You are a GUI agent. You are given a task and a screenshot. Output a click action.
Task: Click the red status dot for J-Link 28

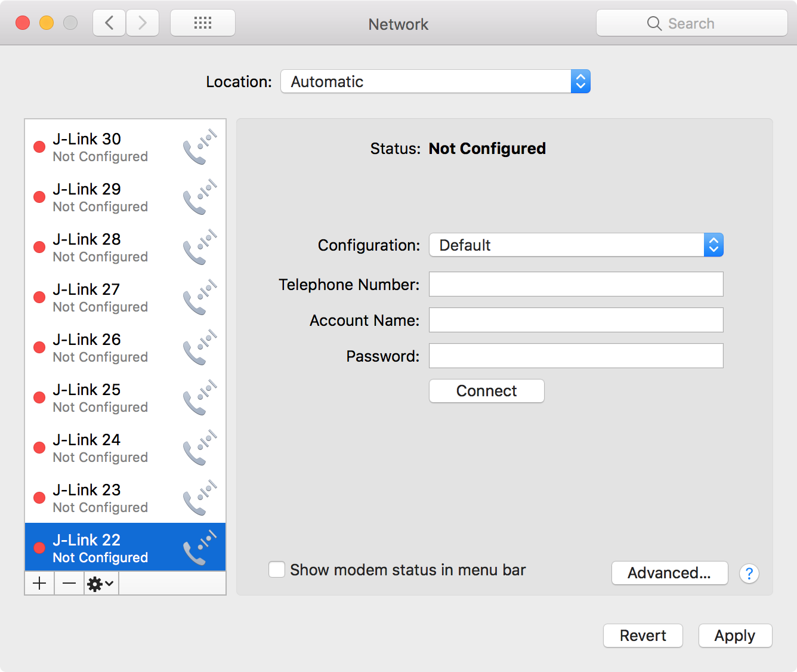[39, 247]
